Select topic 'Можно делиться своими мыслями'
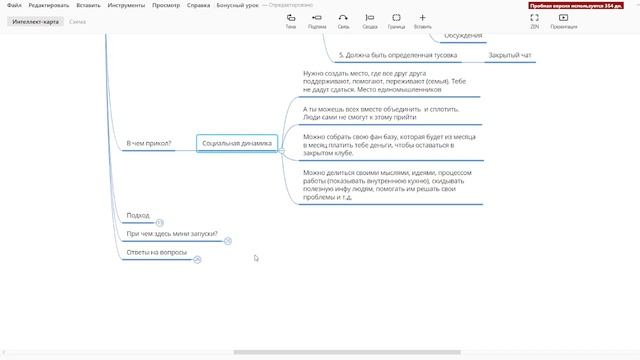The image size is (640, 360). [391, 185]
